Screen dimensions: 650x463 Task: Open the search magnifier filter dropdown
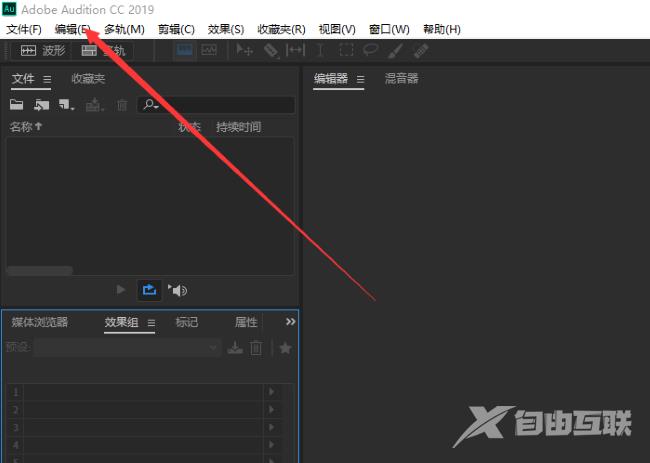coord(150,105)
